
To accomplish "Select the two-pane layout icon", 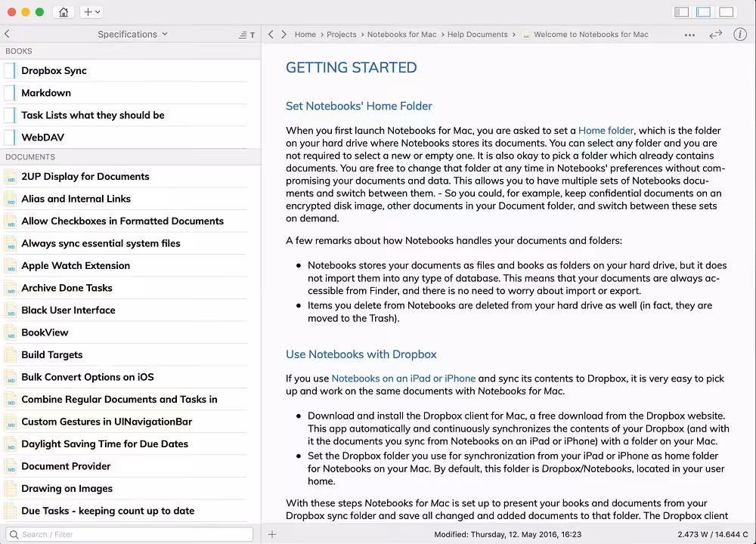I will (703, 12).
